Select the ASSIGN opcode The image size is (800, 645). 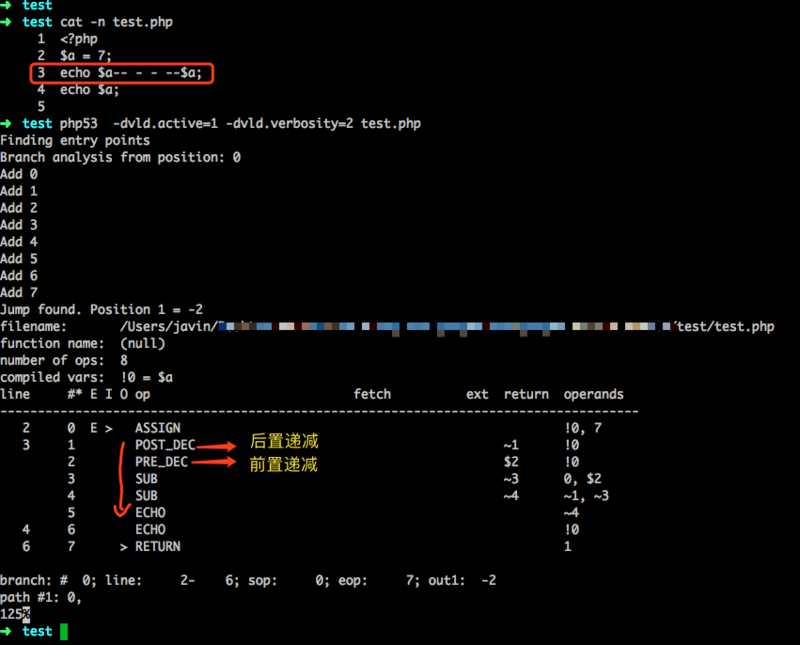tap(158, 428)
